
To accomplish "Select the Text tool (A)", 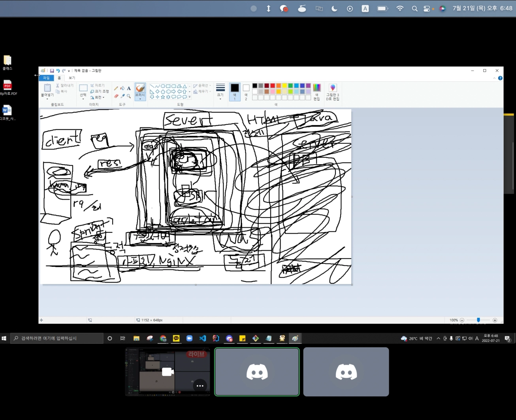I will tap(129, 88).
